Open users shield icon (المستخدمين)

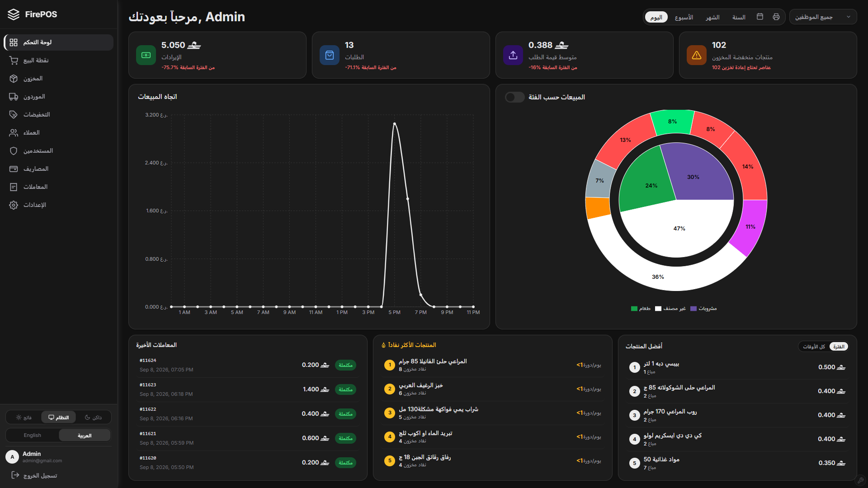(x=14, y=151)
